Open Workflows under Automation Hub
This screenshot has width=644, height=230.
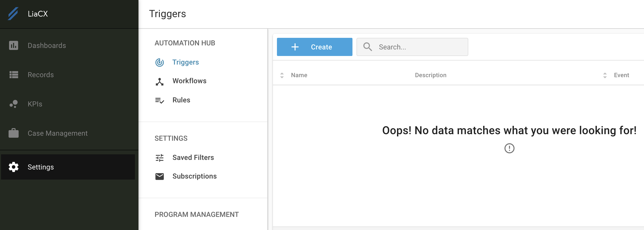pyautogui.click(x=189, y=81)
